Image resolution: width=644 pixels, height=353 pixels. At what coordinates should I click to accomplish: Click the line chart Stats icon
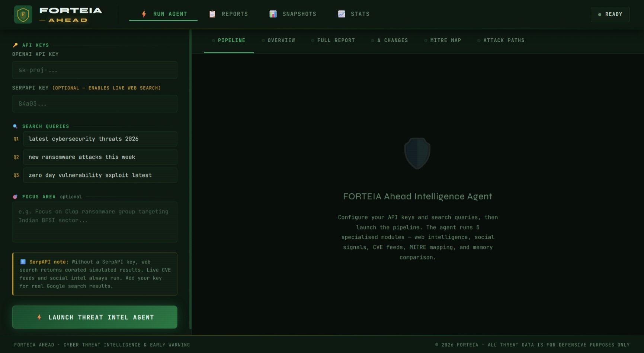coord(342,14)
